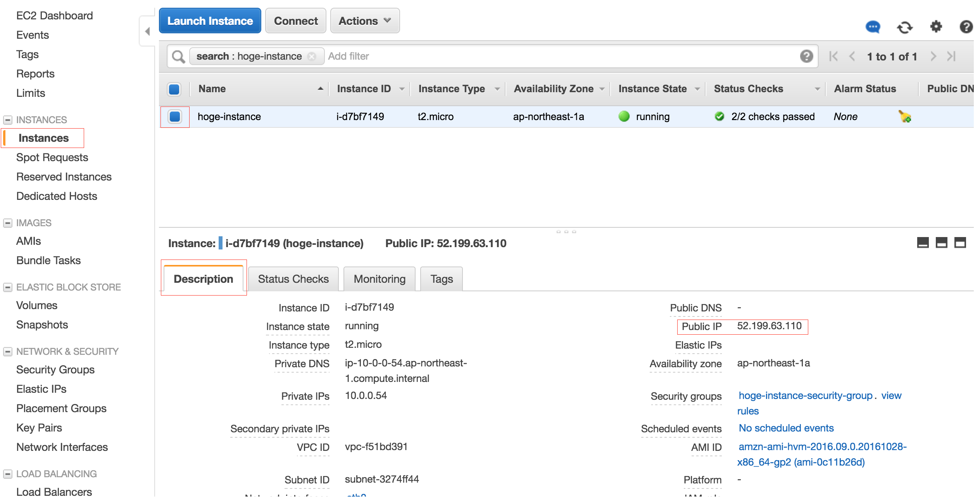This screenshot has height=502, width=980.
Task: Click the search magnifier icon
Action: (178, 57)
